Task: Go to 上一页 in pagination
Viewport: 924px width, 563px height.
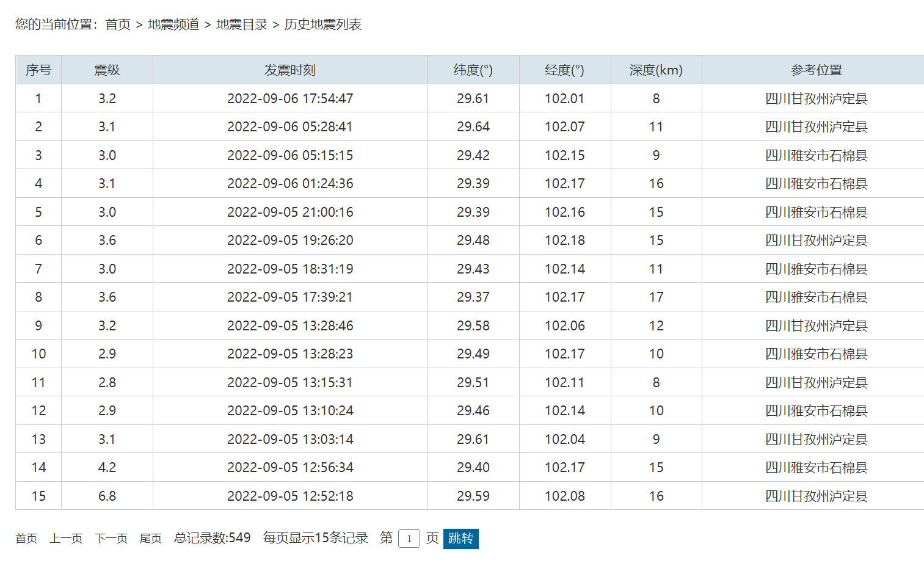Action: [66, 538]
